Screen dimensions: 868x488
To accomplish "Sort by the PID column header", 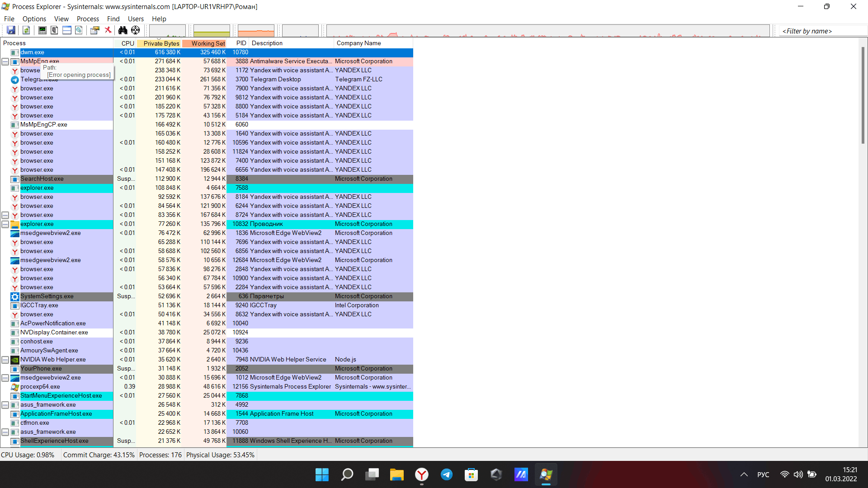I will point(238,43).
